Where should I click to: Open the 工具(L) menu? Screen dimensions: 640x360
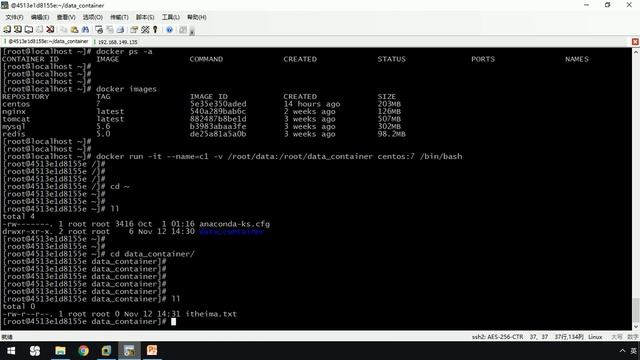(171, 17)
